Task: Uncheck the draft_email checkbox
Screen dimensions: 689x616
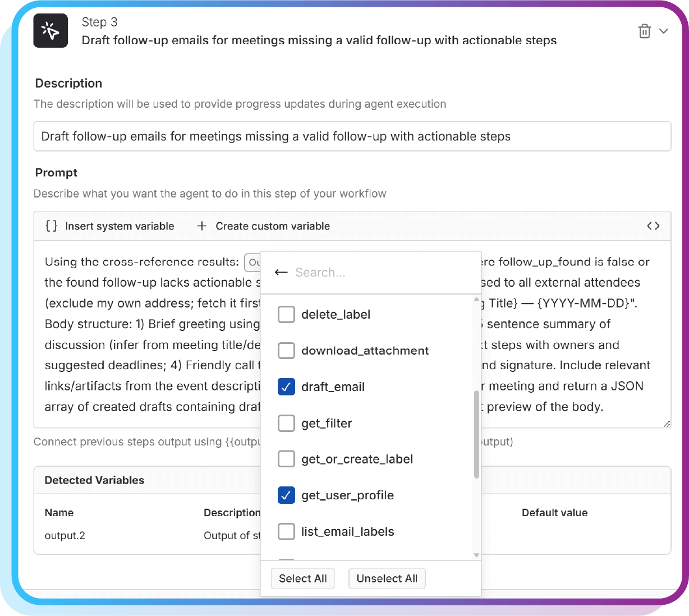Action: tap(287, 387)
